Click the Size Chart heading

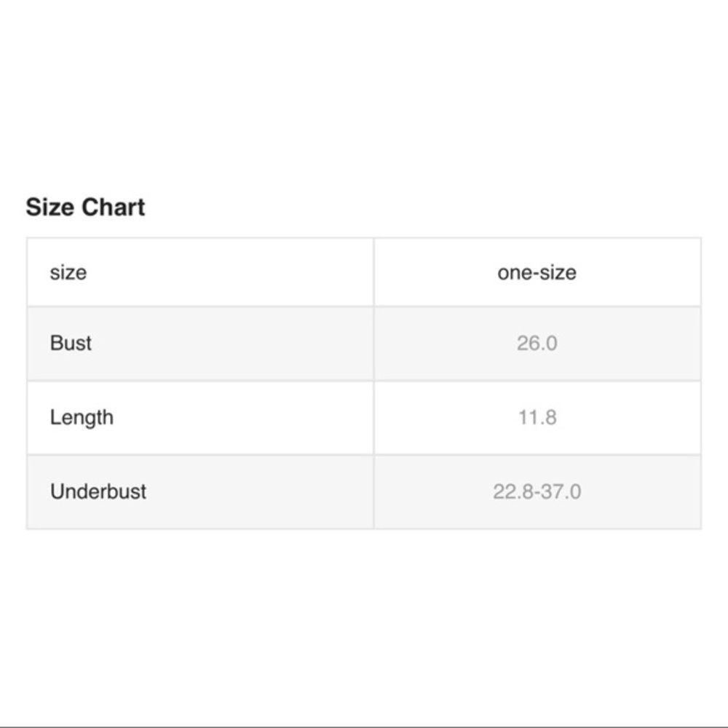click(x=85, y=207)
